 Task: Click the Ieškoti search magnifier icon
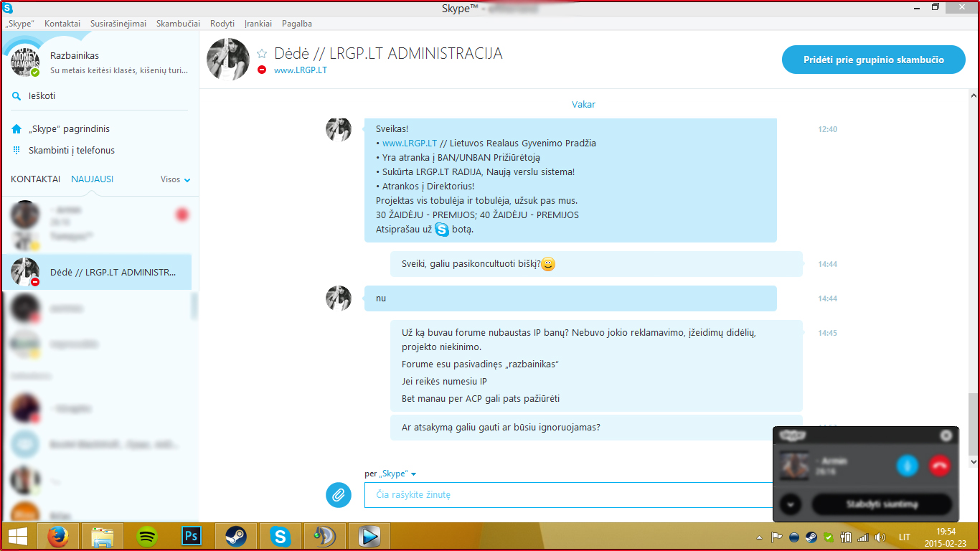tap(17, 96)
